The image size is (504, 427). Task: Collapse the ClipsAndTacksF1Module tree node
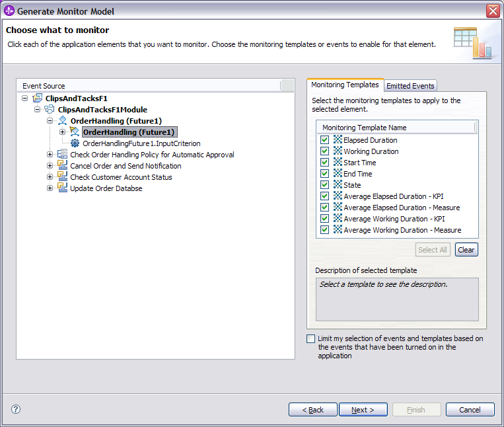[37, 109]
